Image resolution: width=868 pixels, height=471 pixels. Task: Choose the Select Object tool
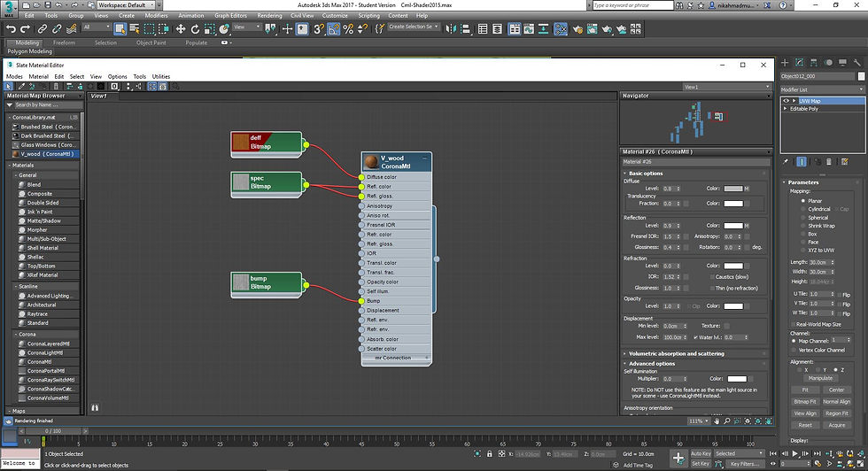pos(120,29)
